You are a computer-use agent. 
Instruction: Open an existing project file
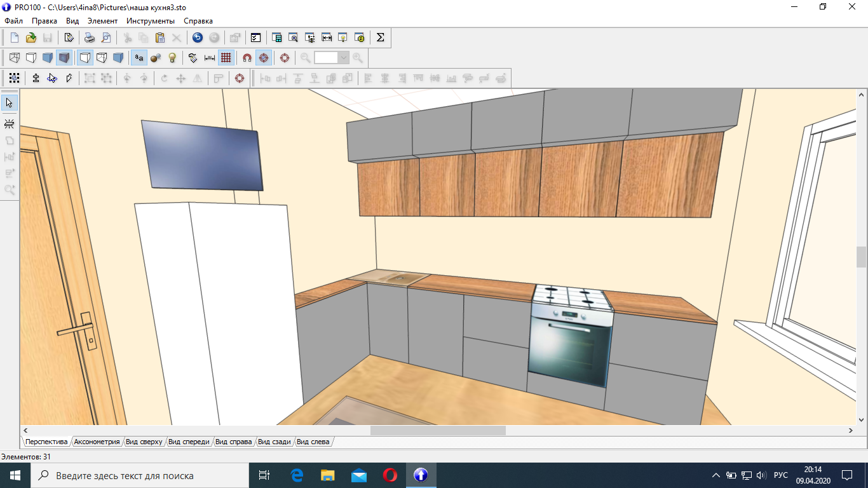pyautogui.click(x=31, y=37)
